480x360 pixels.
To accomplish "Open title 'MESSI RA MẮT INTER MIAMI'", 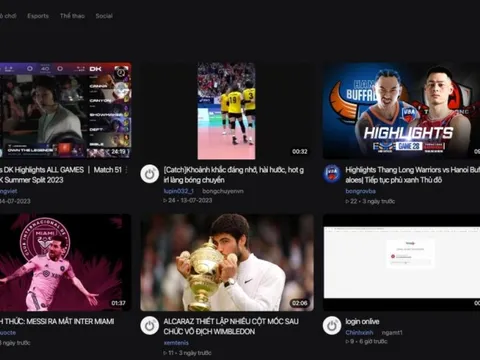I will (57, 321).
